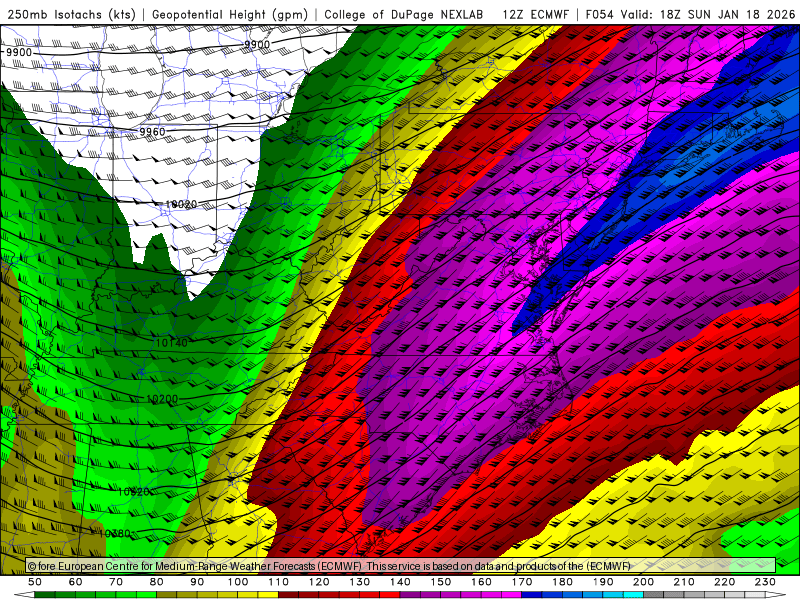Screen dimensions: 800x600
Task: Click the '12Z ECMWF' model run label
Action: (535, 14)
